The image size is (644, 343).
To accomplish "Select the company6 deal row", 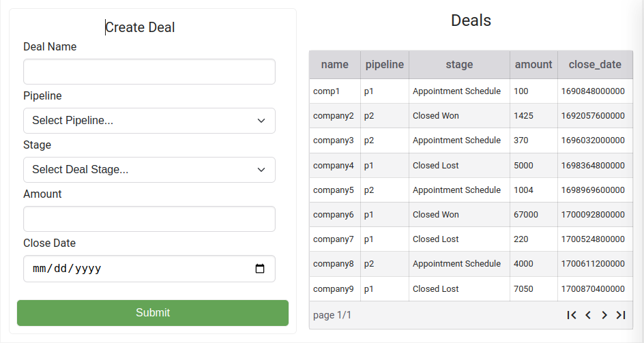I will tap(471, 214).
